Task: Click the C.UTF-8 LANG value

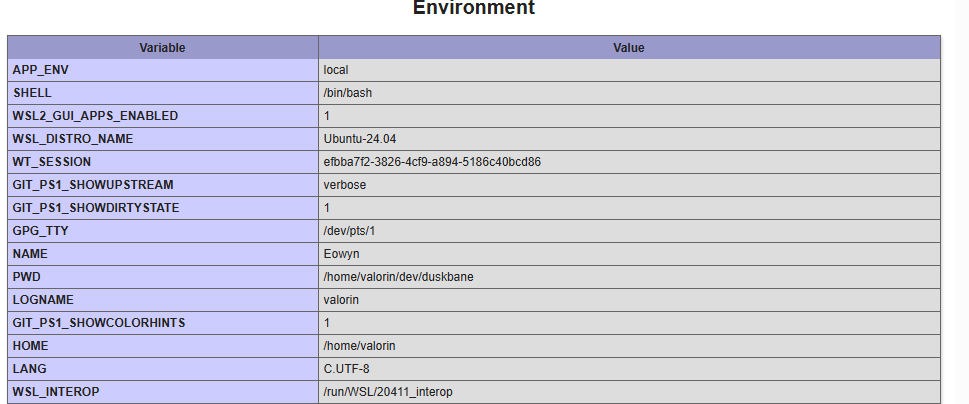Action: [x=346, y=369]
